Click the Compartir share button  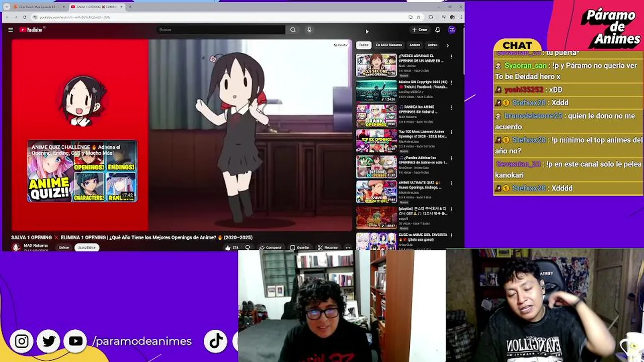pyautogui.click(x=270, y=247)
